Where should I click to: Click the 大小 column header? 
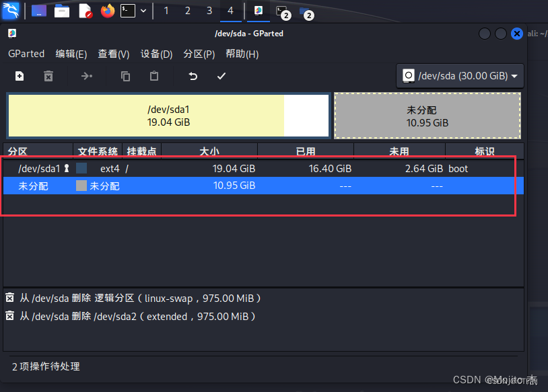[x=209, y=151]
